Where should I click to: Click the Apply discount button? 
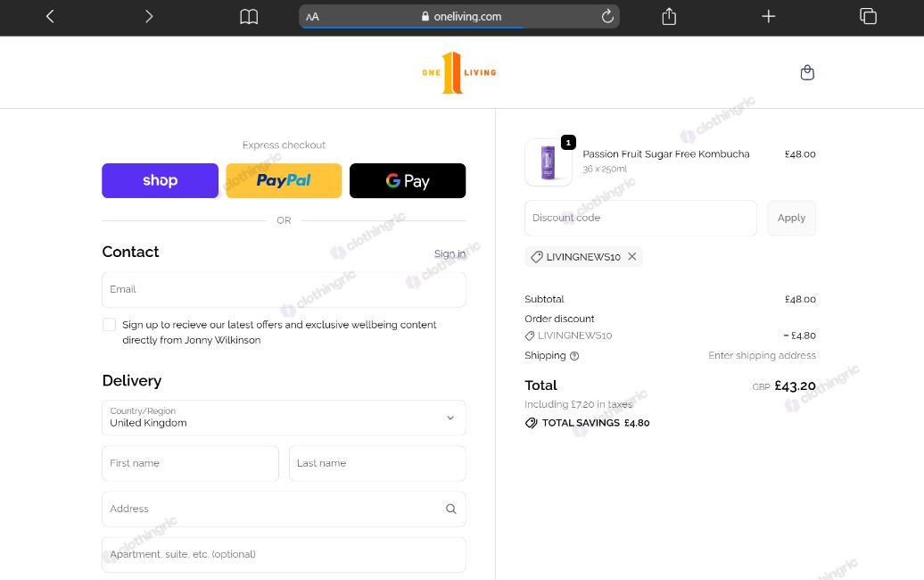tap(791, 218)
